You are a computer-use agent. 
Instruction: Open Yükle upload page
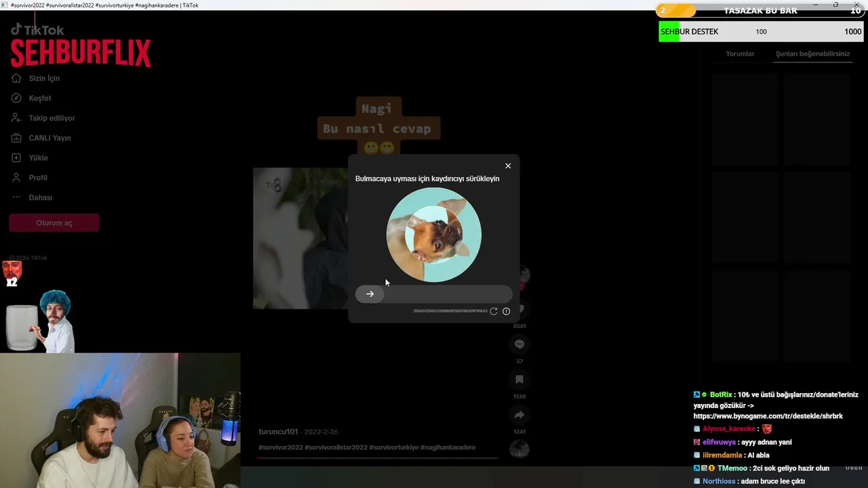[x=38, y=158]
